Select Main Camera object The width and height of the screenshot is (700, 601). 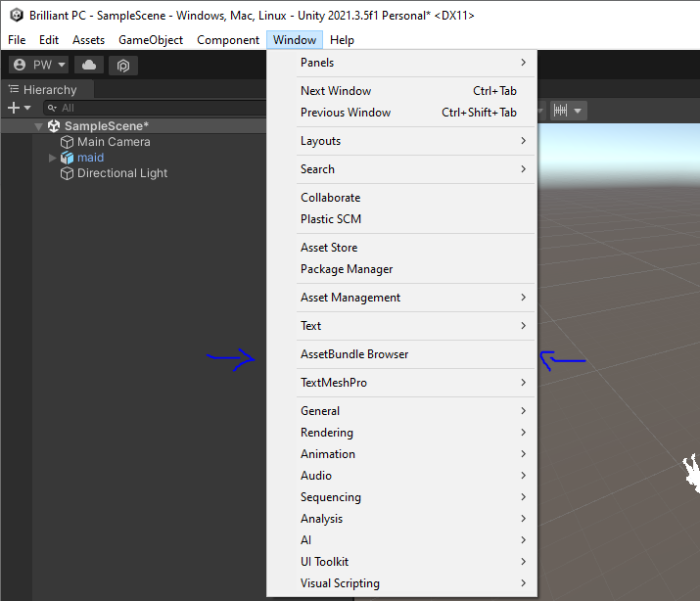(114, 142)
